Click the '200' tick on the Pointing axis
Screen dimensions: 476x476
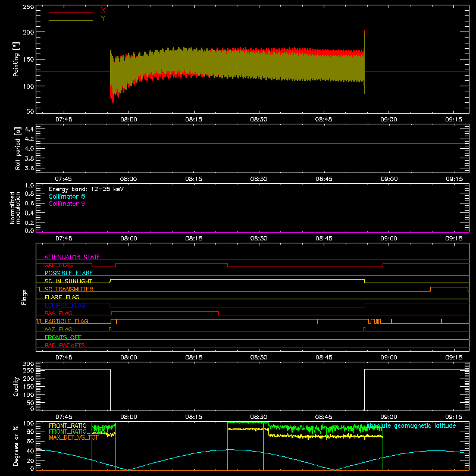[x=29, y=32]
